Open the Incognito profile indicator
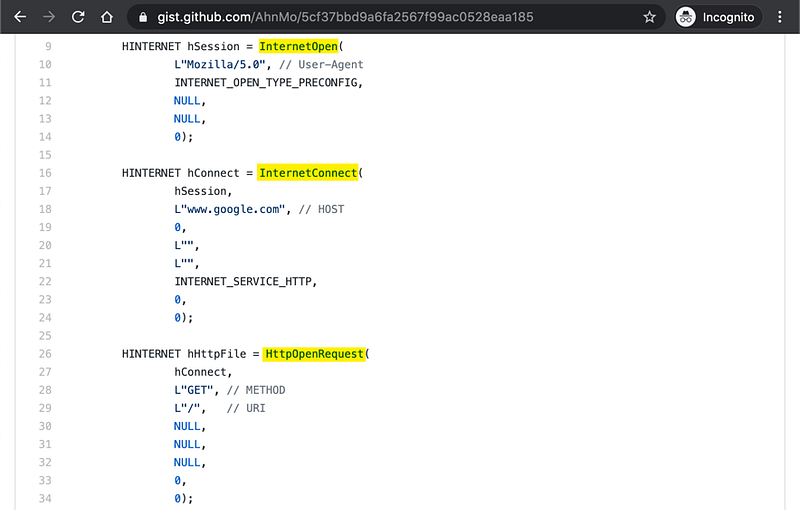 (718, 17)
